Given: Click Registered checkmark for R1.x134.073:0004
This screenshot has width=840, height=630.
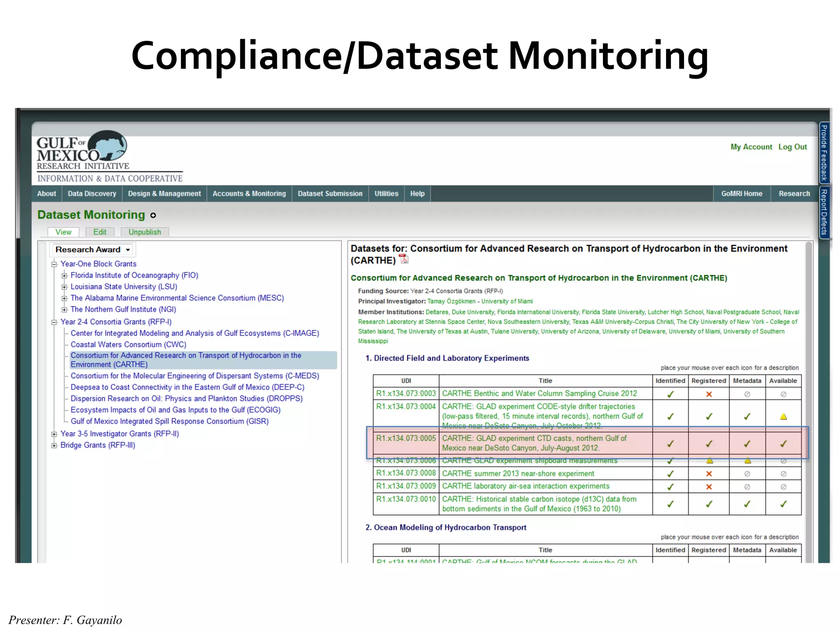Looking at the screenshot, I should click(x=709, y=417).
